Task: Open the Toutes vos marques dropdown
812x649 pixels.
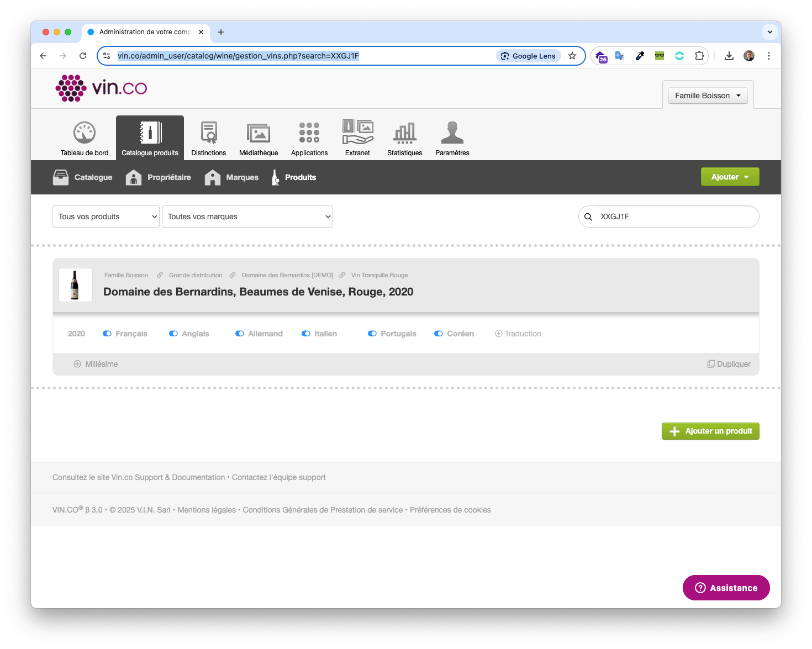Action: 247,217
